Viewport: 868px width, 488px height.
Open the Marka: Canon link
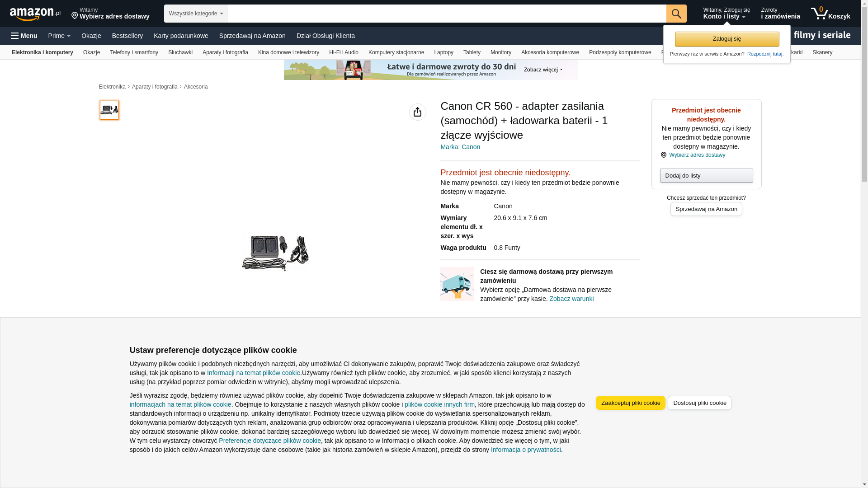(x=460, y=147)
